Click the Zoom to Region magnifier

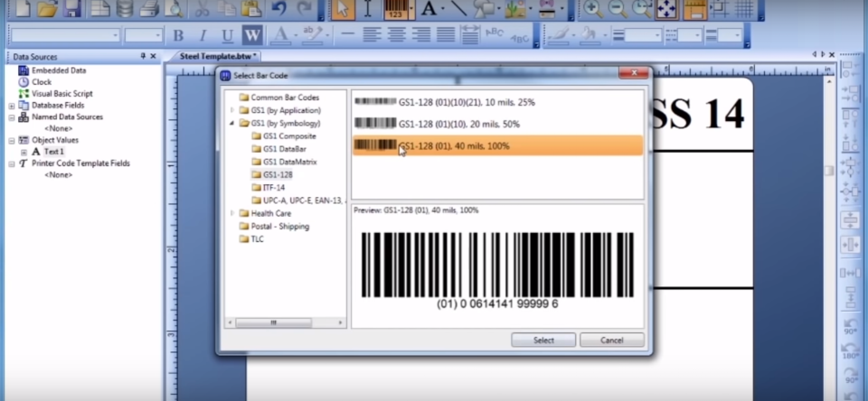642,8
